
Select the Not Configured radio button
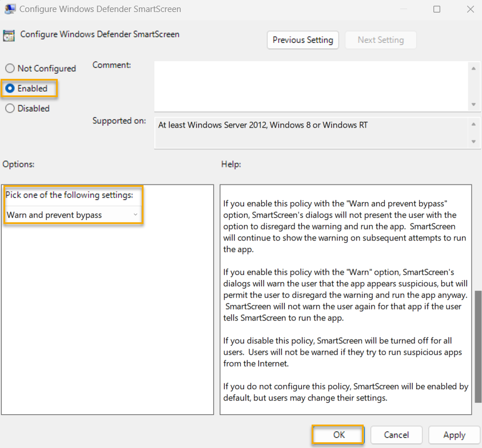10,68
